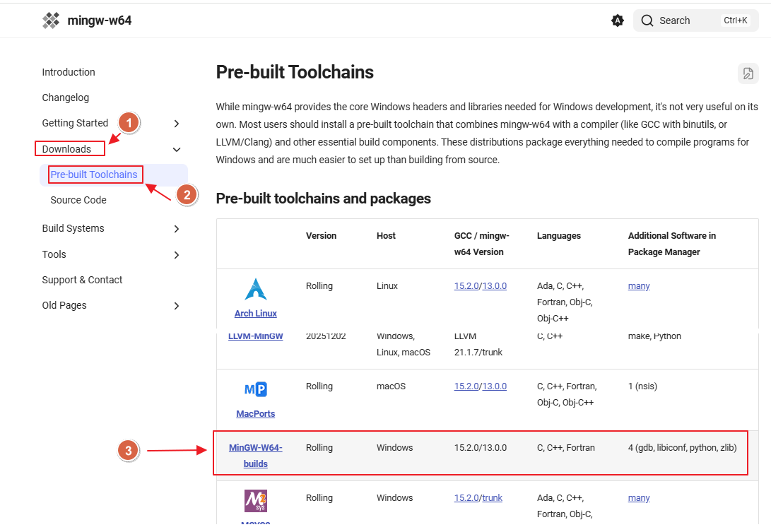Screen dimensions: 771x532
Task: Open the Search field
Action: pyautogui.click(x=695, y=20)
